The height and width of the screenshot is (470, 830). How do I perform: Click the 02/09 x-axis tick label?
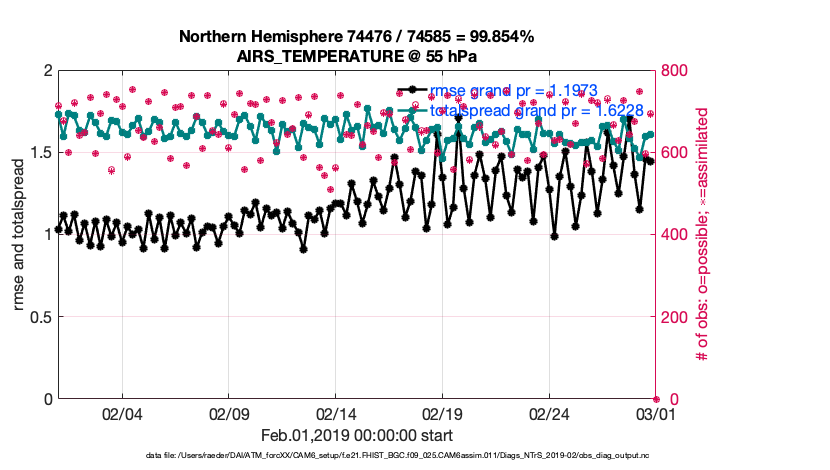(x=229, y=414)
